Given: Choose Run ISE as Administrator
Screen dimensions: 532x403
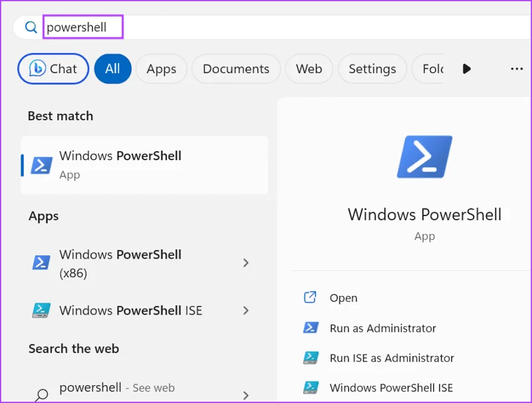Looking at the screenshot, I should [x=392, y=358].
